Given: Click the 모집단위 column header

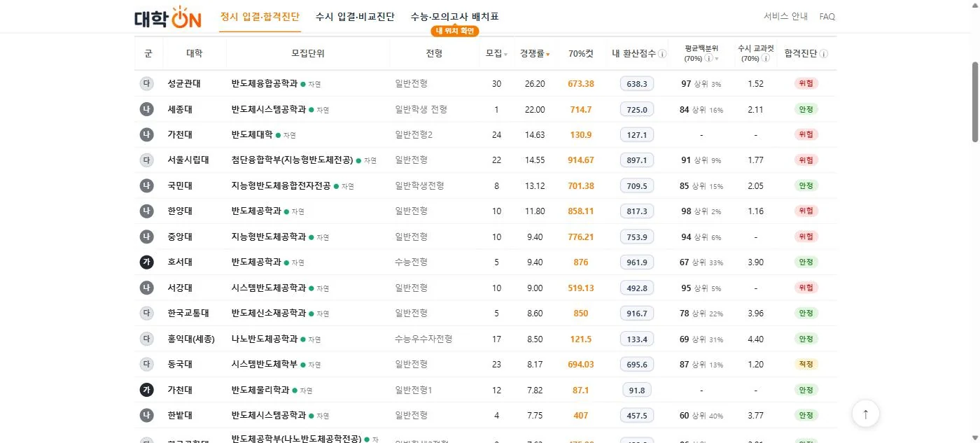Looking at the screenshot, I should click(x=308, y=54).
